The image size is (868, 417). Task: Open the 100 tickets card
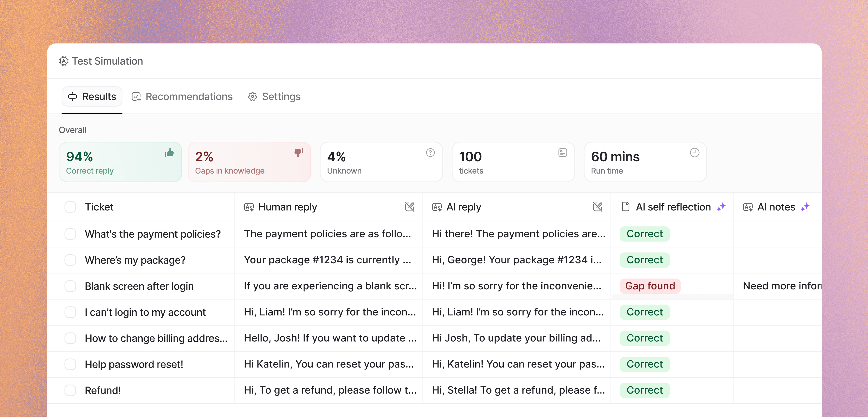click(513, 162)
